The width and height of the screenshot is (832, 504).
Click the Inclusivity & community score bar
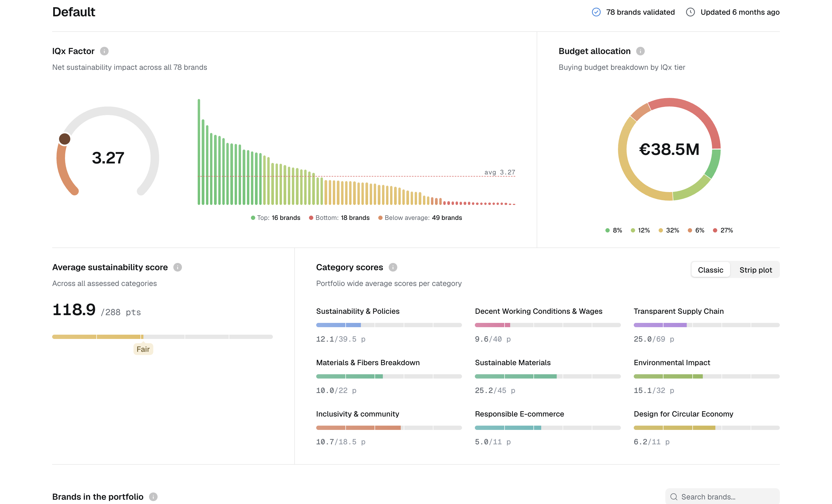pyautogui.click(x=389, y=428)
